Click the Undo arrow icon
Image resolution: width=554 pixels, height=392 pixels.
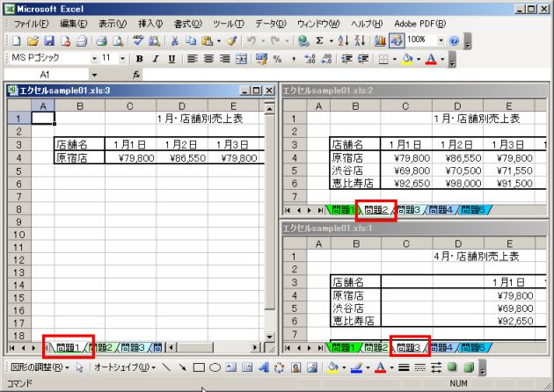(251, 41)
